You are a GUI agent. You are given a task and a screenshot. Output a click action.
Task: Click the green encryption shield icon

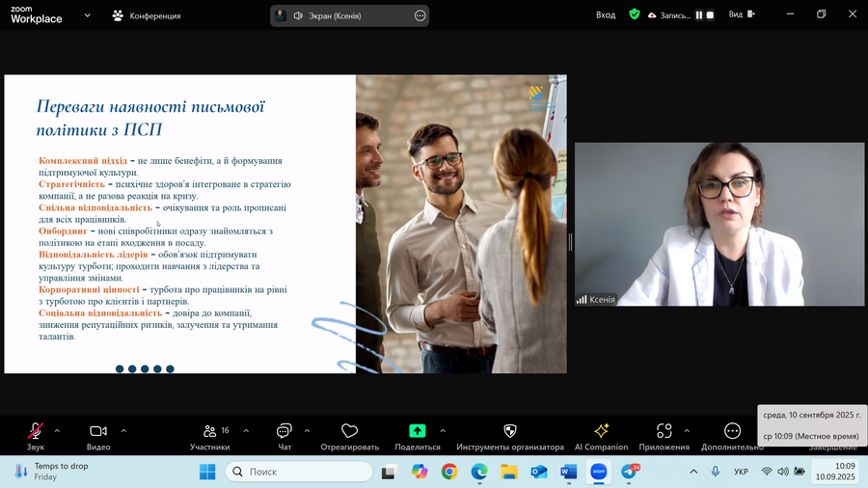634,14
